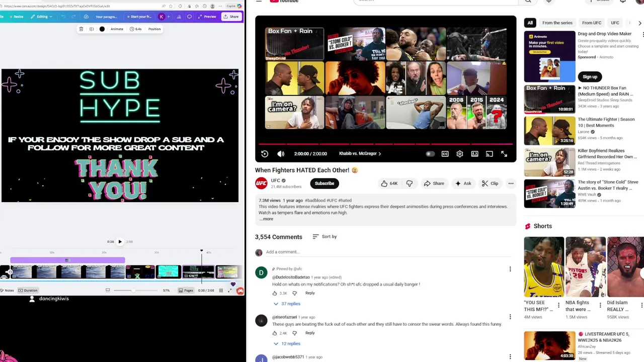Enter YouTube fullscreen mode

click(504, 154)
